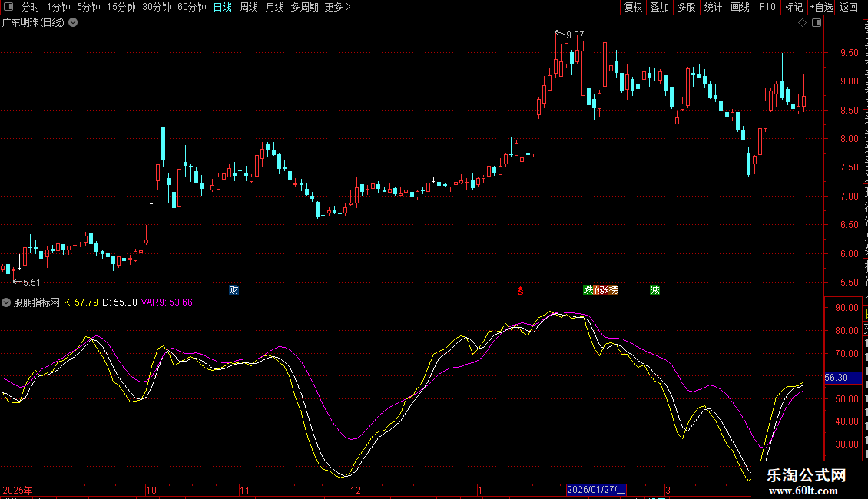868x499 pixels.
Task: Switch to 日线 daily chart
Action: click(x=223, y=7)
